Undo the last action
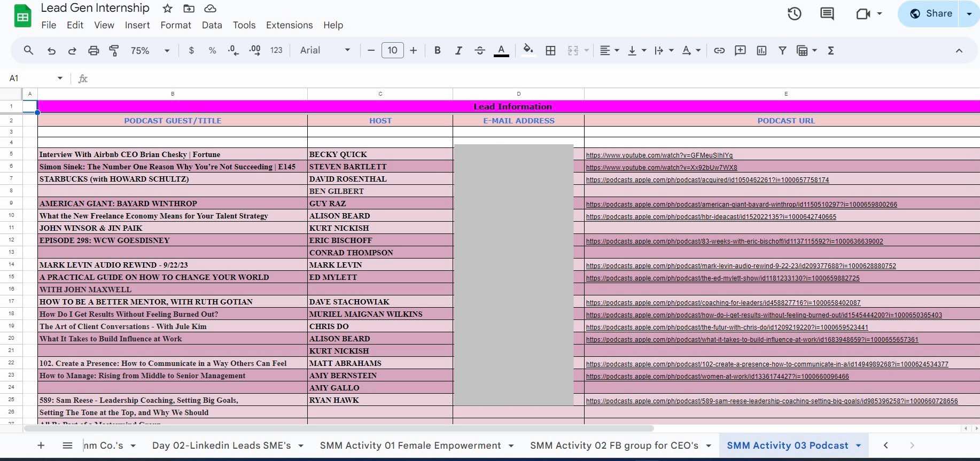The image size is (980, 461). tap(51, 51)
